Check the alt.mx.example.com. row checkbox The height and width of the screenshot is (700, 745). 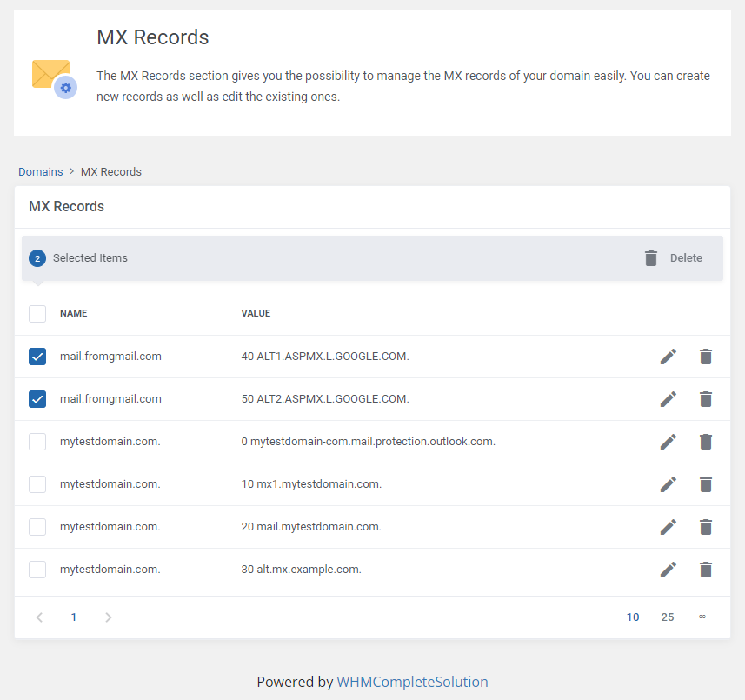pyautogui.click(x=37, y=570)
